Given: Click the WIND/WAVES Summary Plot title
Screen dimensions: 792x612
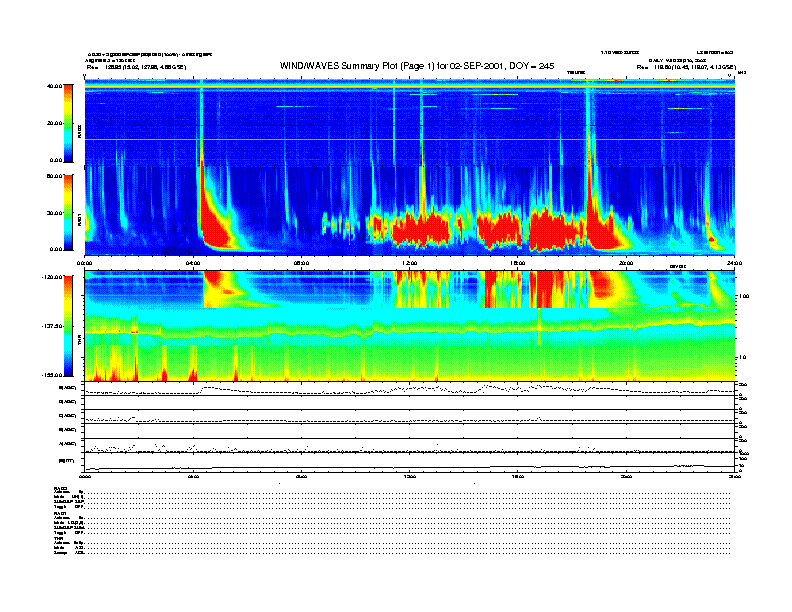Looking at the screenshot, I should [417, 66].
